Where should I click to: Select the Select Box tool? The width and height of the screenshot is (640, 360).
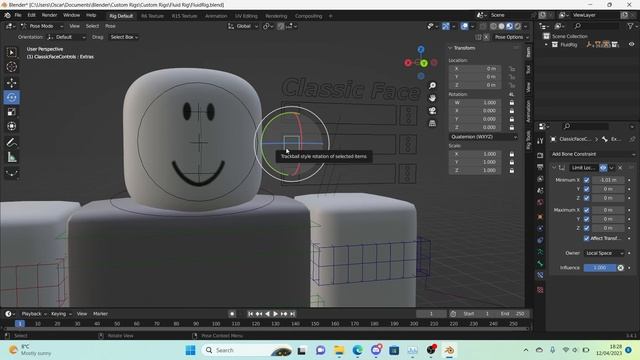point(11,52)
